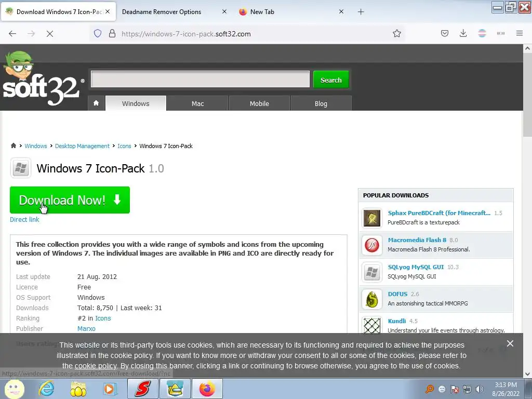Viewport: 532px width, 399px height.
Task: Click the breadcrumb home icon
Action: (13, 145)
